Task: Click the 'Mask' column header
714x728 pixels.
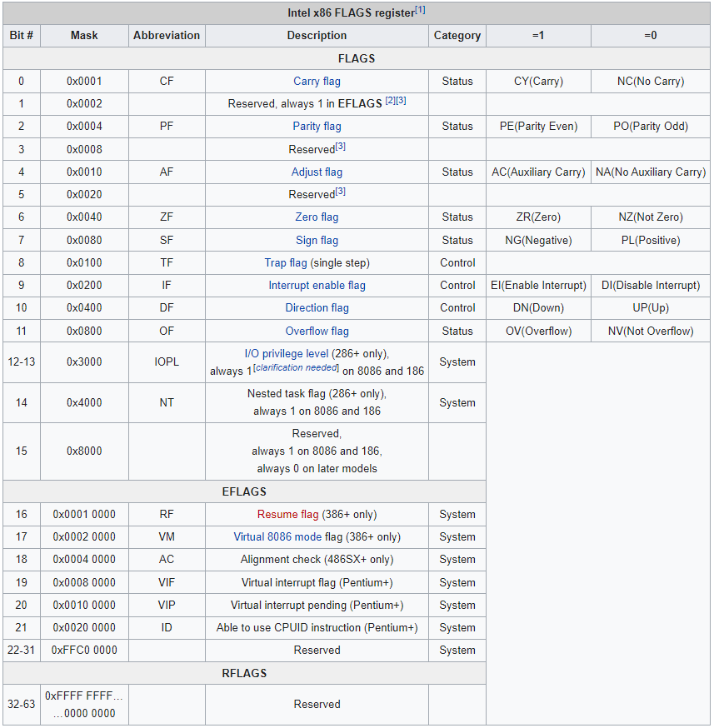Action: (x=84, y=35)
